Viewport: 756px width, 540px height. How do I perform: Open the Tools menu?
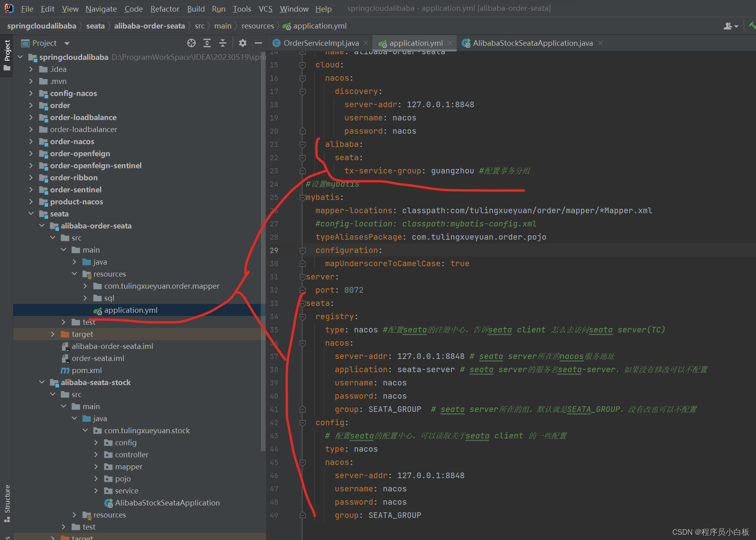click(x=242, y=9)
